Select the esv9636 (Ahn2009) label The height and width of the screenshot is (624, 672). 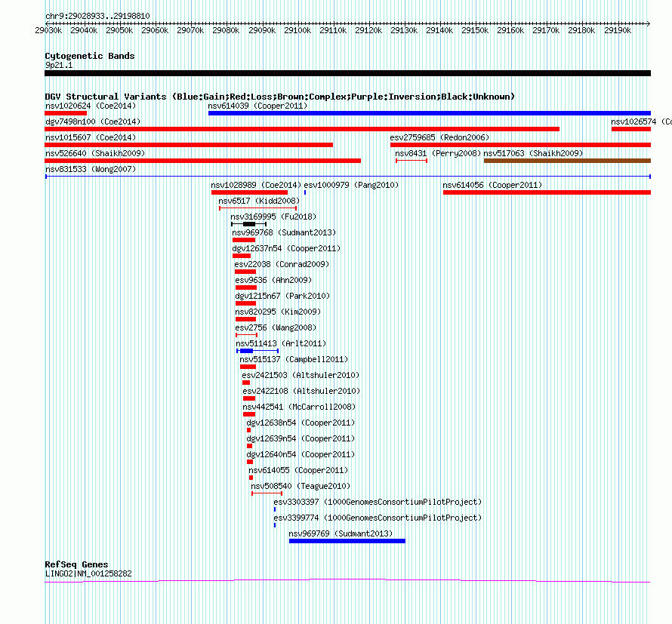tap(273, 280)
